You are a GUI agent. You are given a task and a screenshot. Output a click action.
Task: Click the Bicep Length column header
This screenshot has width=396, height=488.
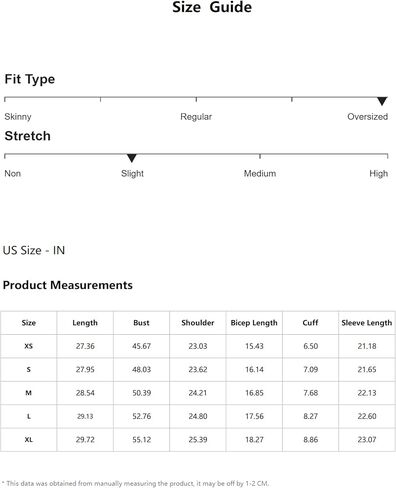point(254,323)
